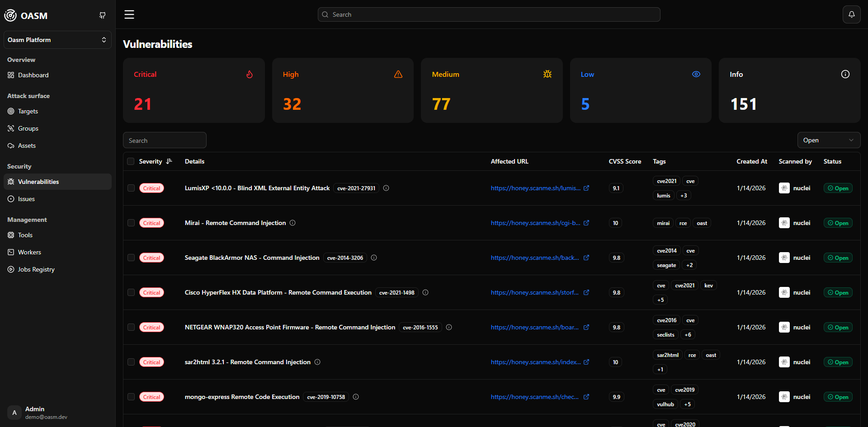This screenshot has height=427, width=868.
Task: Select the Mirai row checkbox
Action: pos(131,223)
